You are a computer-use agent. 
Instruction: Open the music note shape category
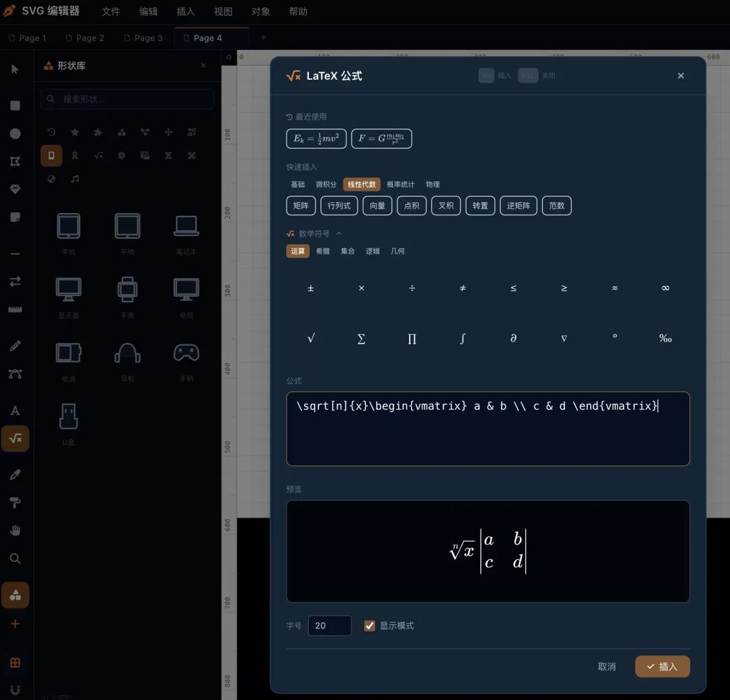click(75, 179)
